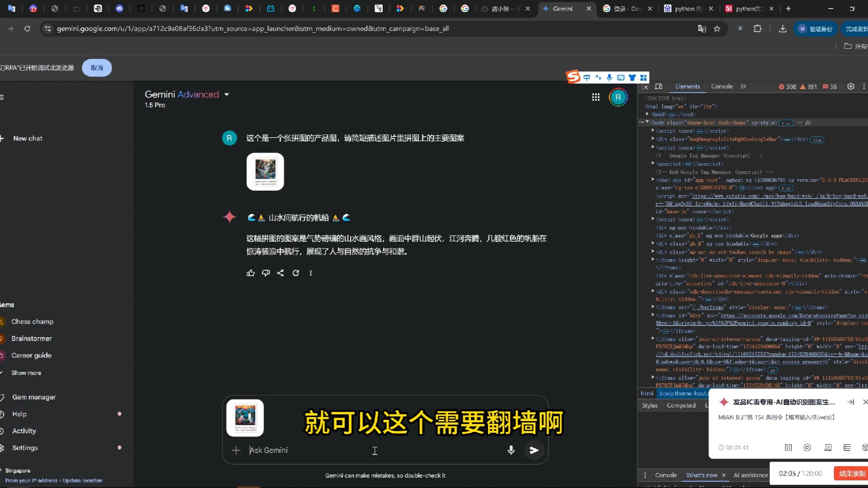Open the puzzle image thumbnail in user message
Viewport: 868px width, 488px height.
[x=265, y=172]
